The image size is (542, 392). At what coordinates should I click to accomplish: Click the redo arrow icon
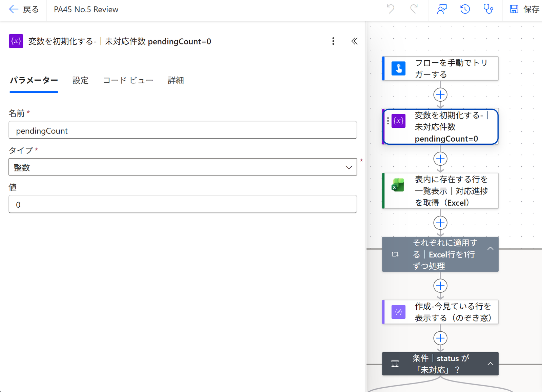coord(414,9)
